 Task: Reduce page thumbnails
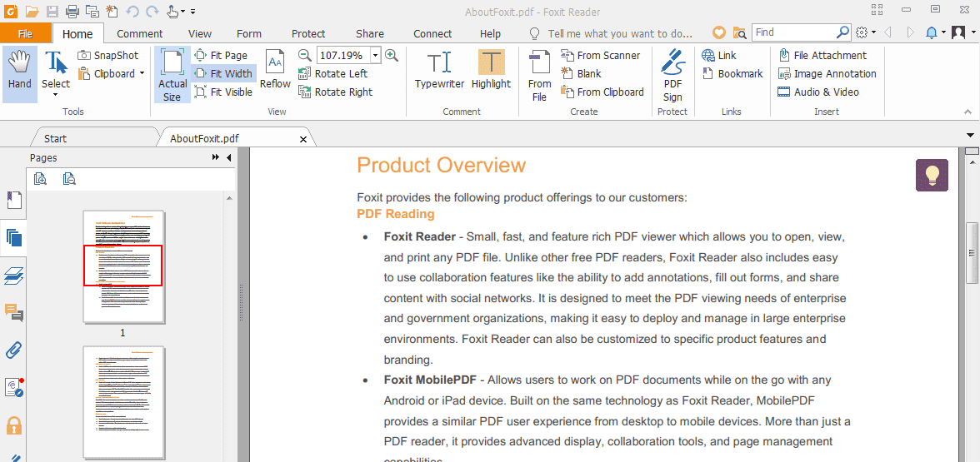click(70, 179)
